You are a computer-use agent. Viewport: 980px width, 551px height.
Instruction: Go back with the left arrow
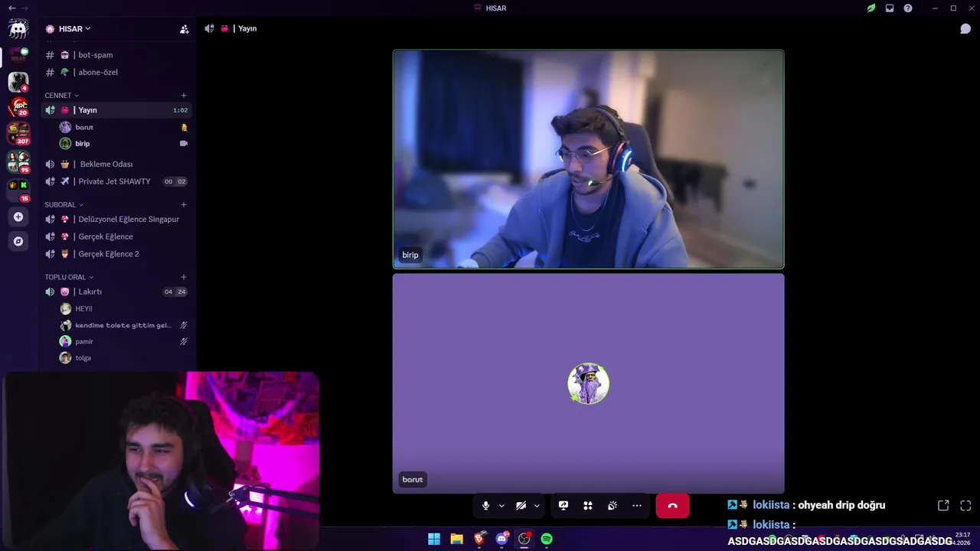click(x=11, y=8)
